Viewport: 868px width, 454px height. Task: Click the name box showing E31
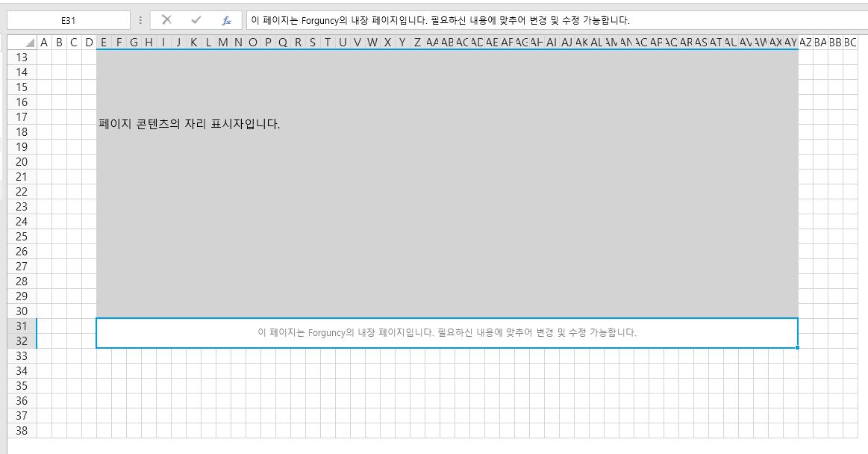point(68,20)
